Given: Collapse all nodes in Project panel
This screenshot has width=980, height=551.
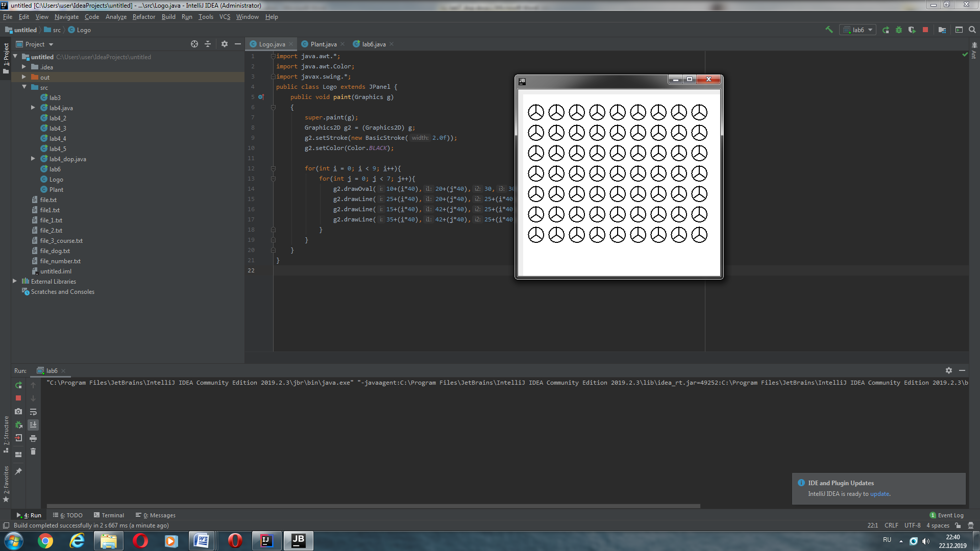Looking at the screenshot, I should 208,44.
